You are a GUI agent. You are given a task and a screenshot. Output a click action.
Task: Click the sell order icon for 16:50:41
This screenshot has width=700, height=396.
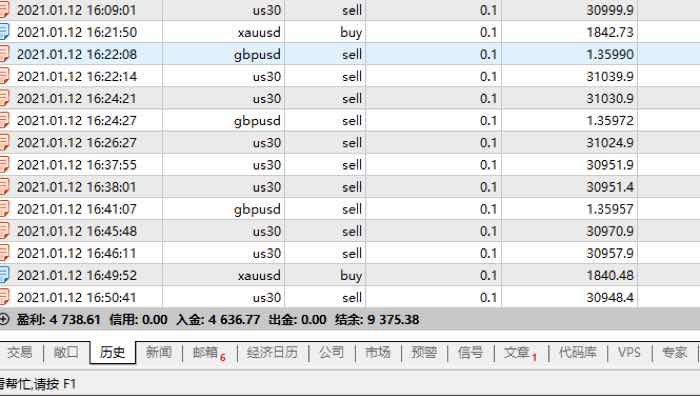click(4, 297)
